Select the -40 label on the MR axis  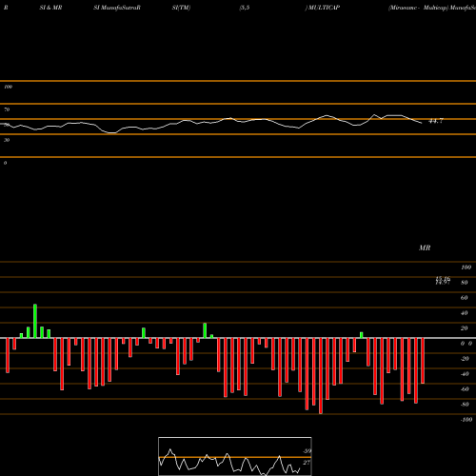[465, 374]
